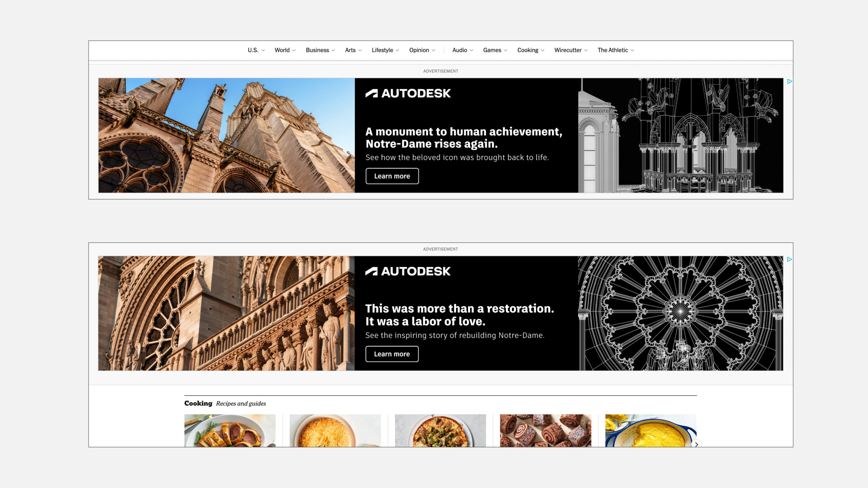Viewport: 868px width, 488px height.
Task: Open the Lifestyle navigation item
Action: pos(382,50)
